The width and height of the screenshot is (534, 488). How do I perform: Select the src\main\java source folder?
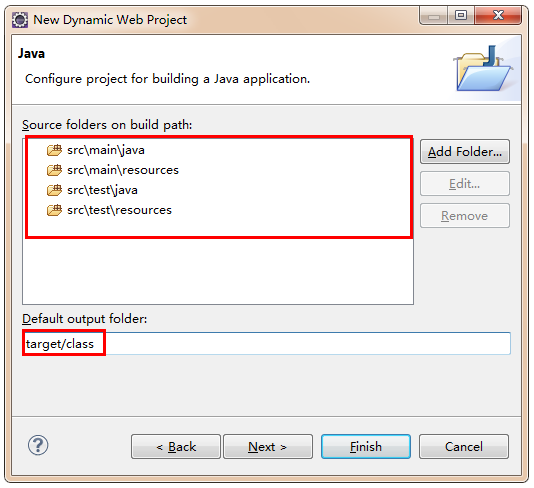[x=106, y=150]
